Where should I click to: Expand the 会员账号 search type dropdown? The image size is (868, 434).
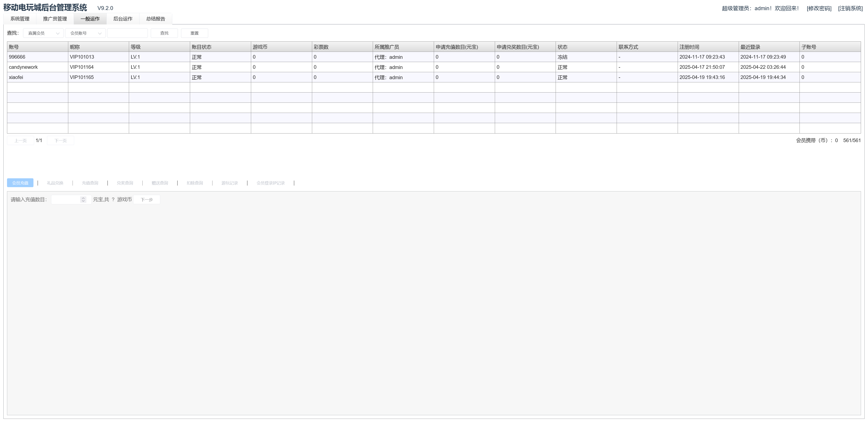[85, 33]
